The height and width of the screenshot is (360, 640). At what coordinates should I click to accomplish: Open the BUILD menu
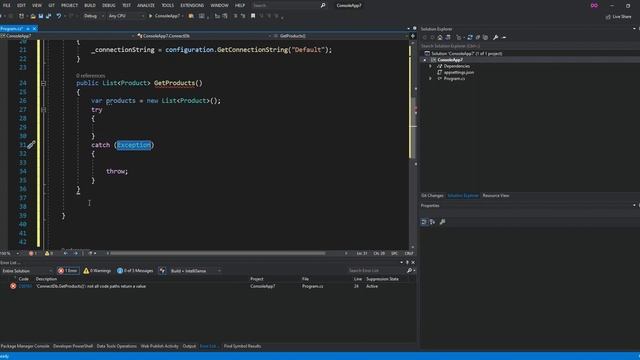90,5
